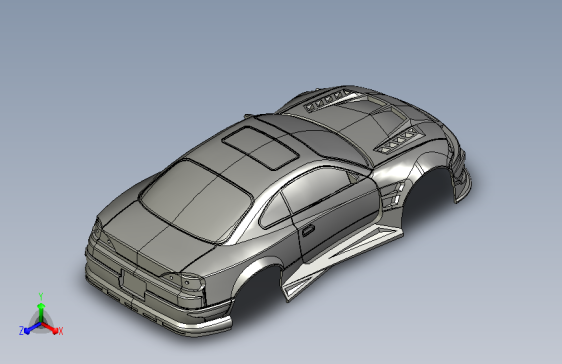Click the green Y axis arrow of the triad
This screenshot has width=562, height=364.
[41, 313]
